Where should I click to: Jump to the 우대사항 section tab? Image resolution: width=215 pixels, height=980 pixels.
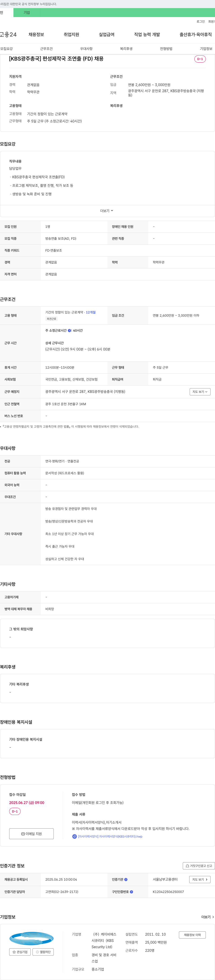coord(86,49)
